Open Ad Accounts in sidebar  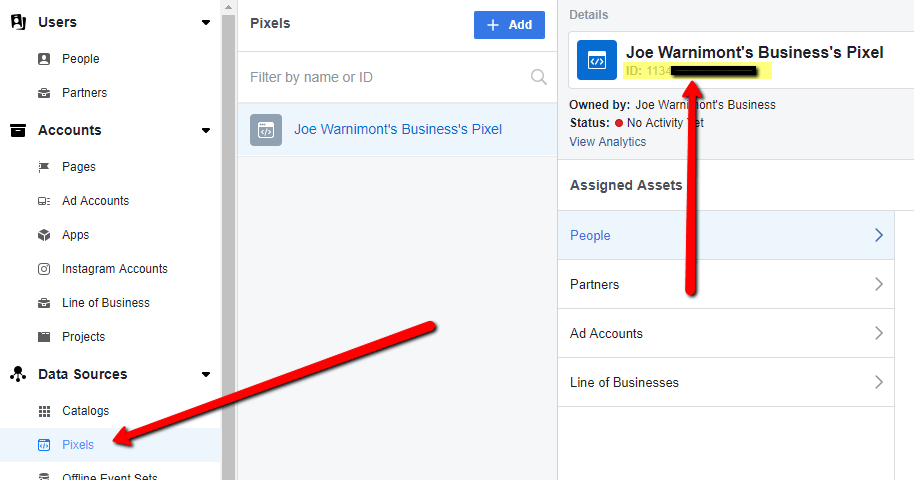(95, 201)
